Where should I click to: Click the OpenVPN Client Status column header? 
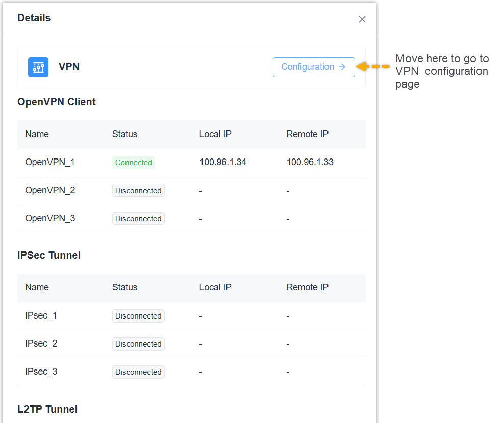pyautogui.click(x=125, y=134)
